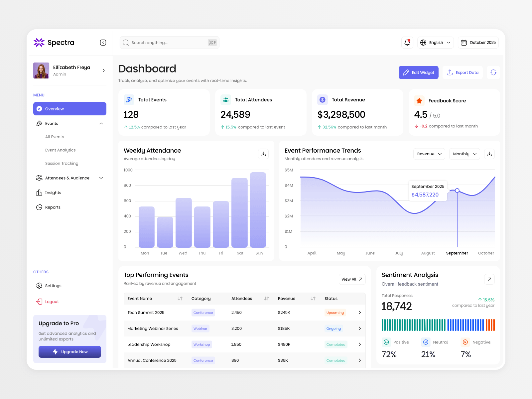Viewport: 532px width, 399px height.
Task: Click the download icon on Event Performance Trends
Action: coord(489,154)
